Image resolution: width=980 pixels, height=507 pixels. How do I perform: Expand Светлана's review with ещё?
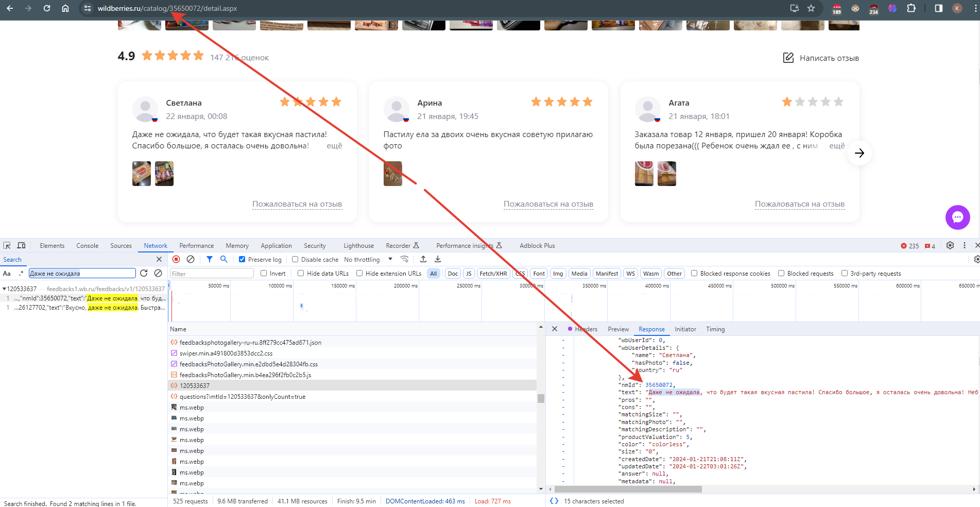pos(334,146)
